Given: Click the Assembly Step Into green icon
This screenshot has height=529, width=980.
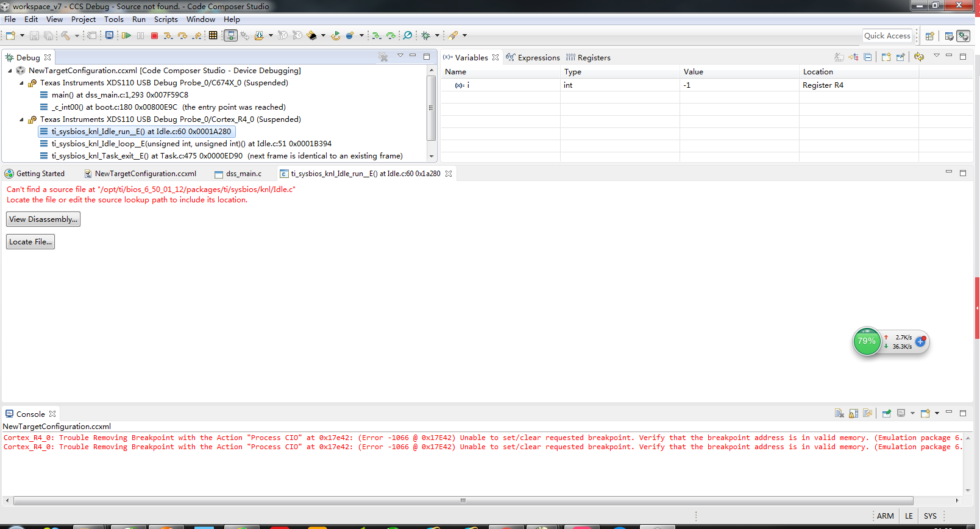Looking at the screenshot, I should (377, 35).
